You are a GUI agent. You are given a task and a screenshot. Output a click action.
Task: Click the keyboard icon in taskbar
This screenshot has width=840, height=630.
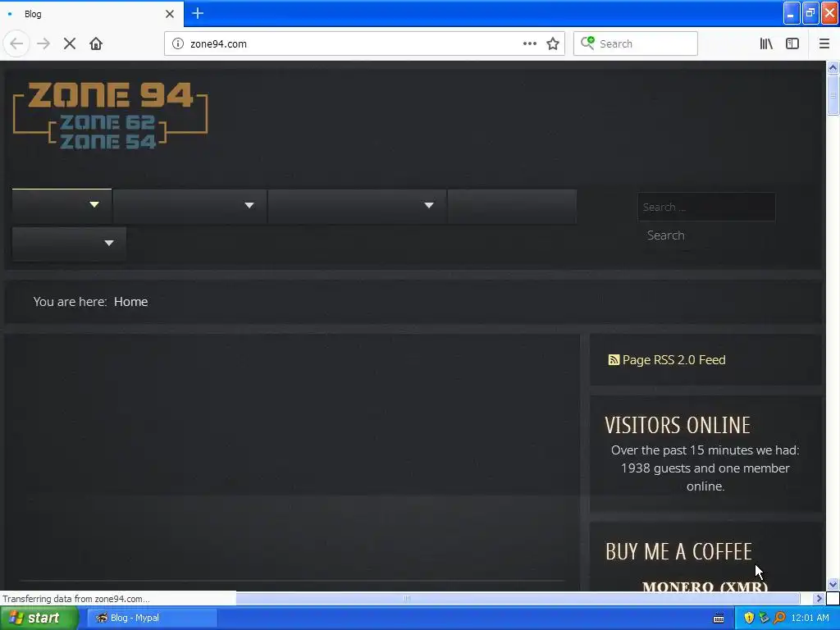719,619
